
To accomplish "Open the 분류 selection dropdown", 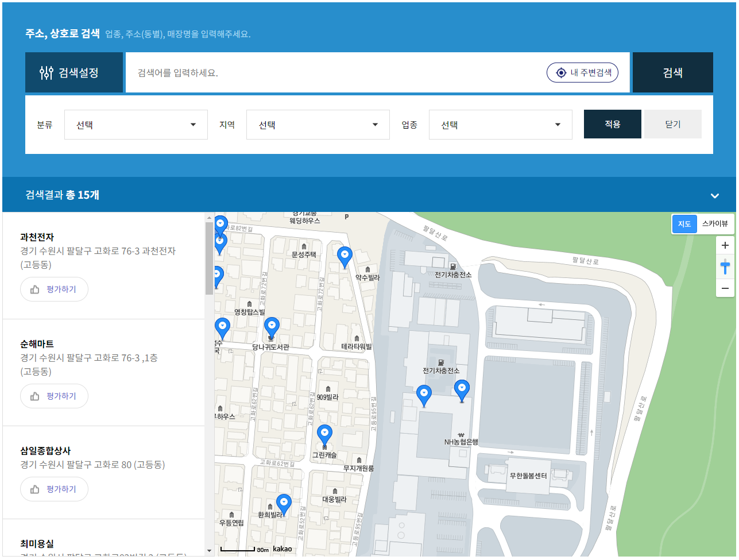I will tap(136, 125).
